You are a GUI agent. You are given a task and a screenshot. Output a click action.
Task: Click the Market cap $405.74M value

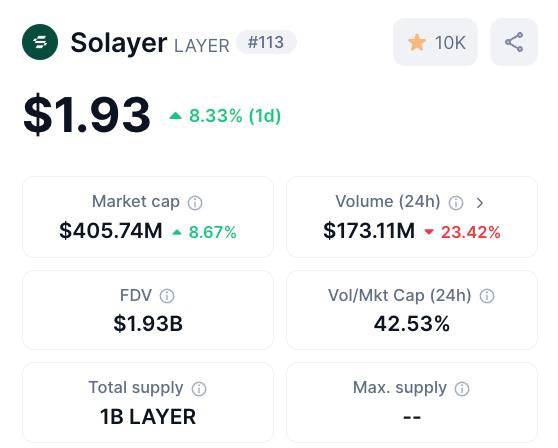click(111, 231)
